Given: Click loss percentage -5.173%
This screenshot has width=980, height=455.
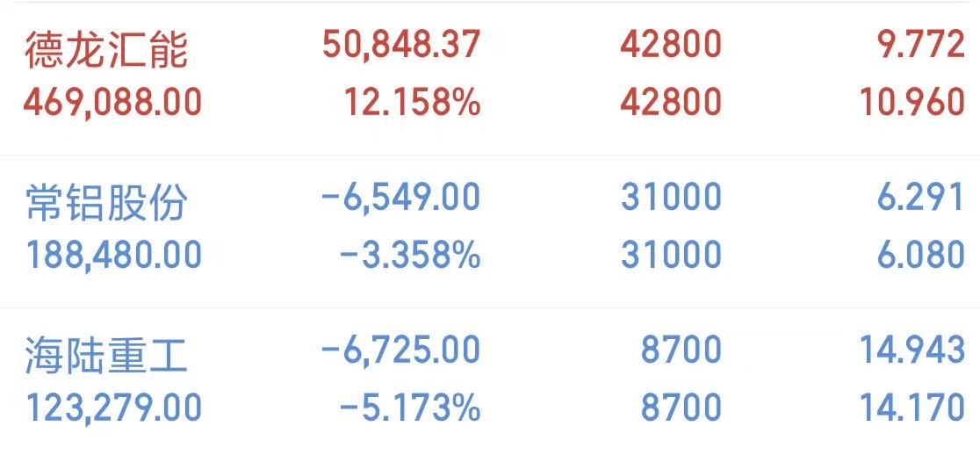Looking at the screenshot, I should pos(409,408).
